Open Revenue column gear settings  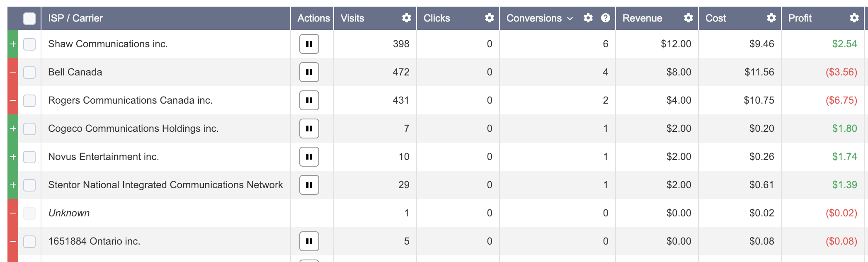pos(689,18)
